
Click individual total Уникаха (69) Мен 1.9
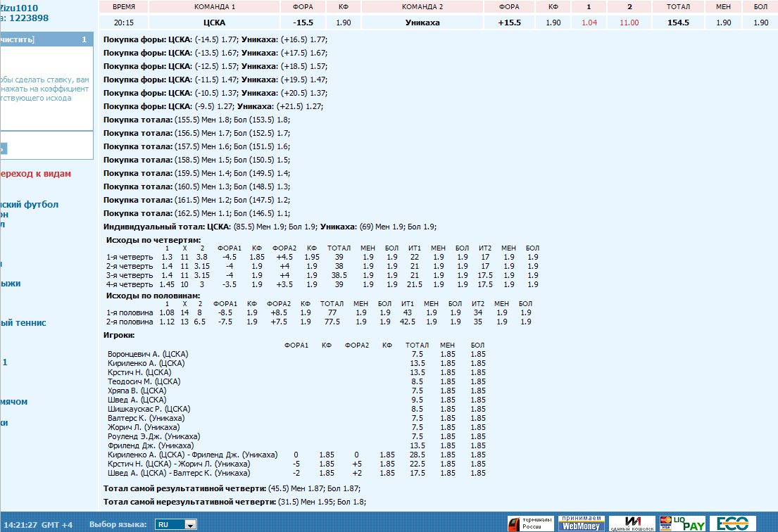(x=382, y=227)
